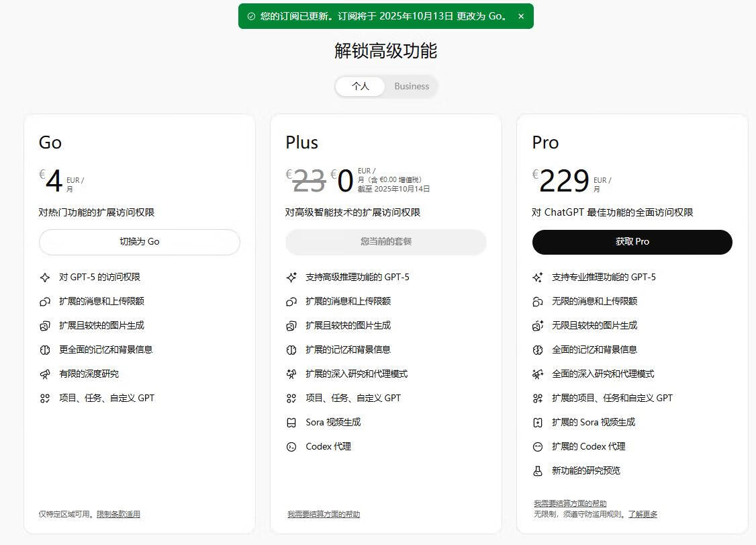Click the 获取 Pro button

coord(632,242)
